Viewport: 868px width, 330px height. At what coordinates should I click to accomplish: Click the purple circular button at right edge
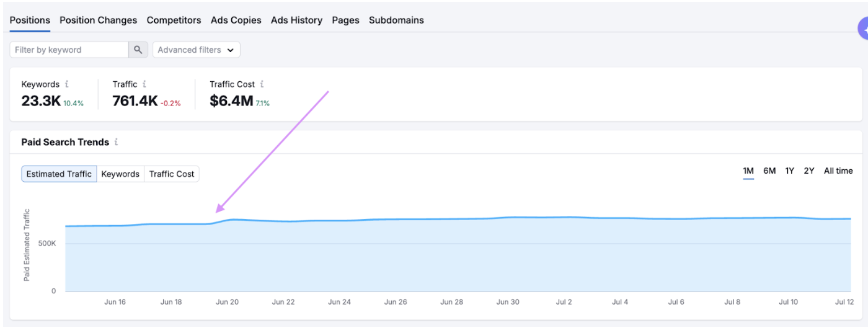863,29
